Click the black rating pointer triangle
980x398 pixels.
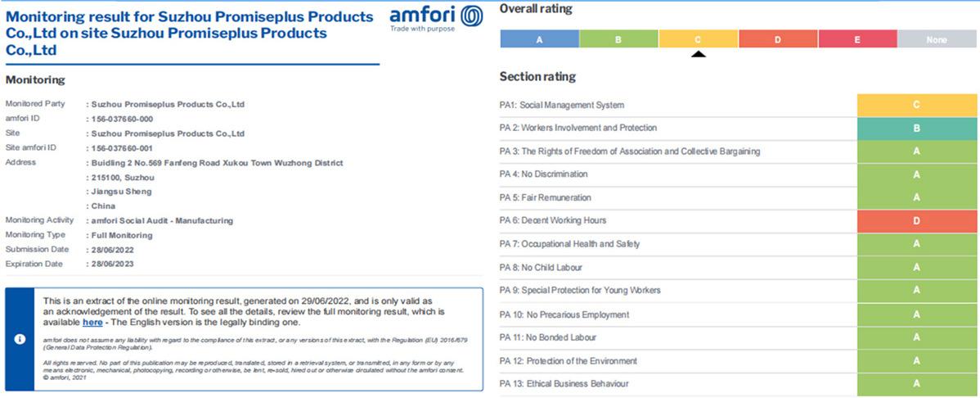[698, 54]
